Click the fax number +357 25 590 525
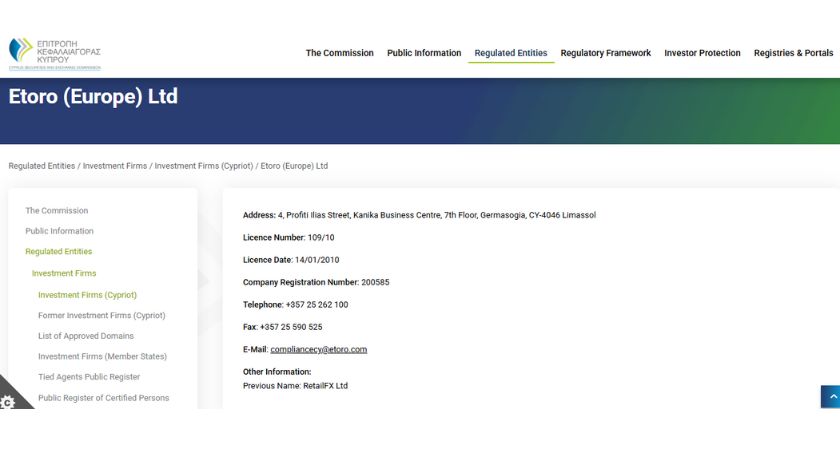This screenshot has width=840, height=473. (x=291, y=327)
